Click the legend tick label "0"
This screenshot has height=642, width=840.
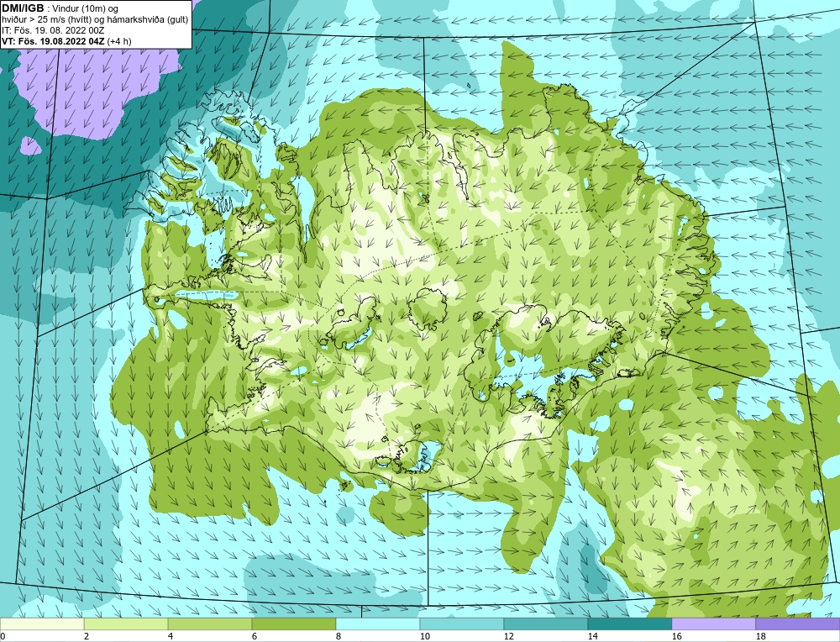(3, 636)
